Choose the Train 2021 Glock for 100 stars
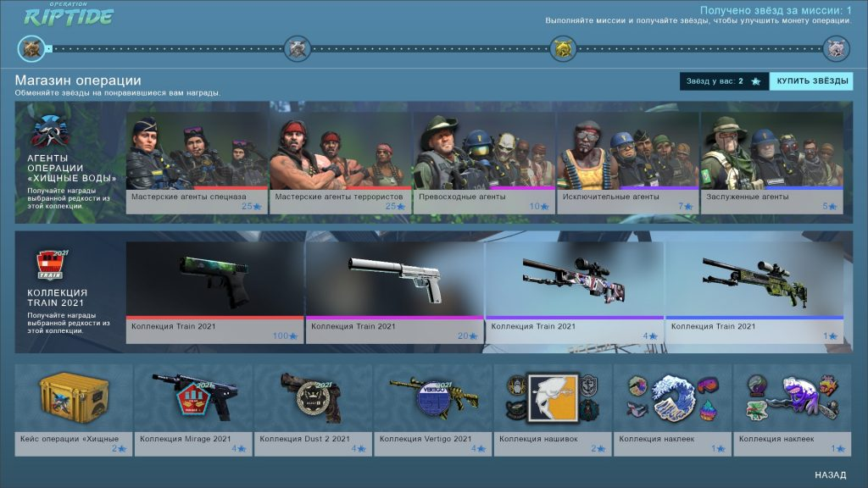Viewport: 868px width, 488px height. click(214, 292)
